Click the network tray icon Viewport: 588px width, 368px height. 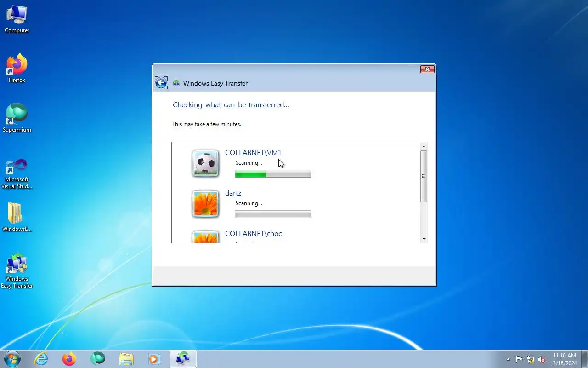(x=531, y=359)
